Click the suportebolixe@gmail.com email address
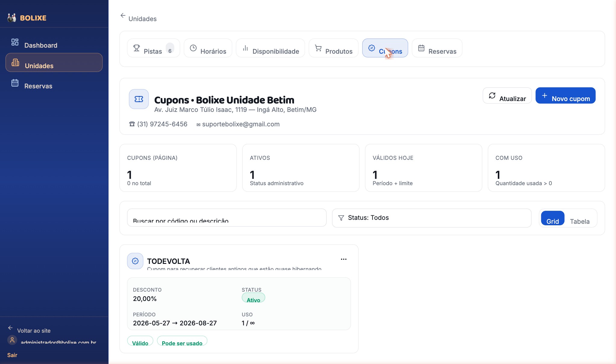 (x=241, y=124)
